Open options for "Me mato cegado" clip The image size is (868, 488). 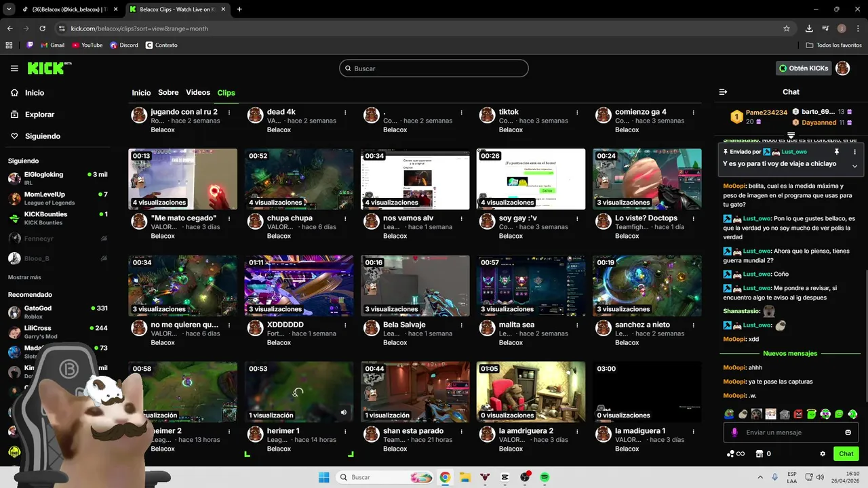(229, 218)
